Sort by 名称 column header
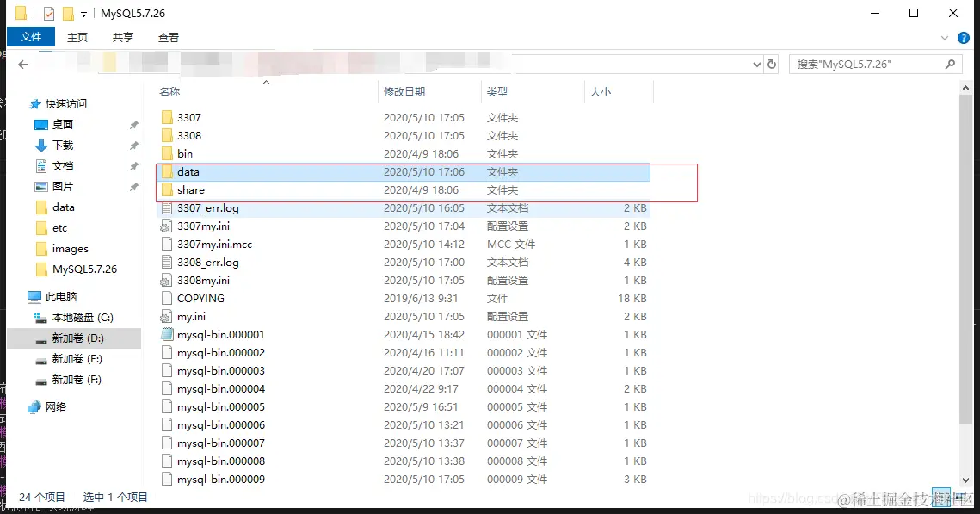This screenshot has height=514, width=980. [x=169, y=92]
